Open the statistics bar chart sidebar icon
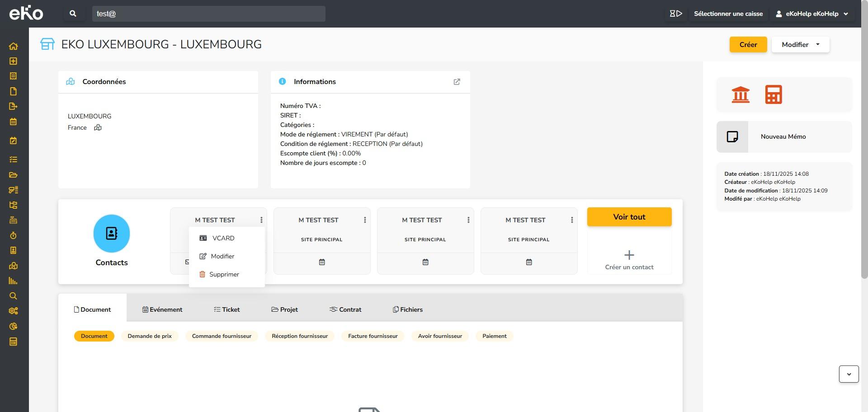This screenshot has height=412, width=868. (x=13, y=281)
